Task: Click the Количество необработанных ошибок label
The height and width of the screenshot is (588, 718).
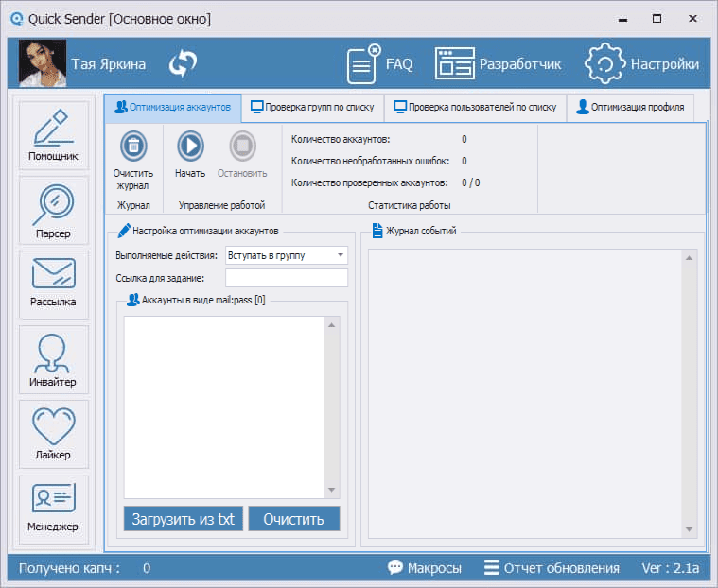Action: (371, 161)
